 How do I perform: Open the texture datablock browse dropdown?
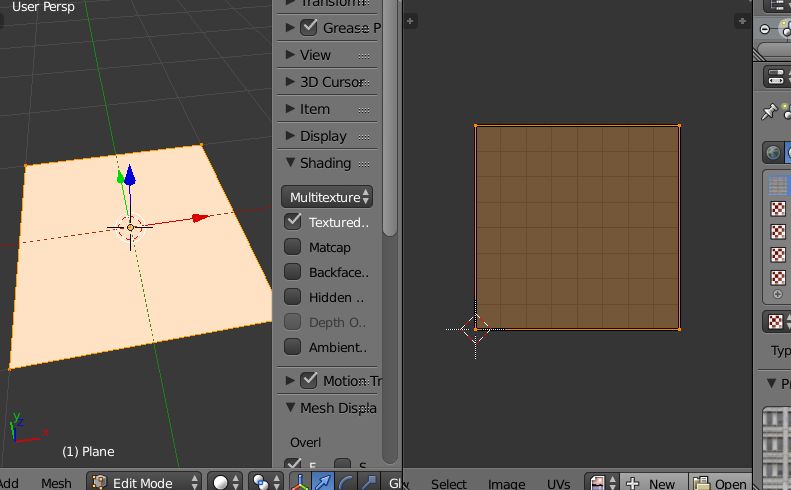(x=777, y=321)
